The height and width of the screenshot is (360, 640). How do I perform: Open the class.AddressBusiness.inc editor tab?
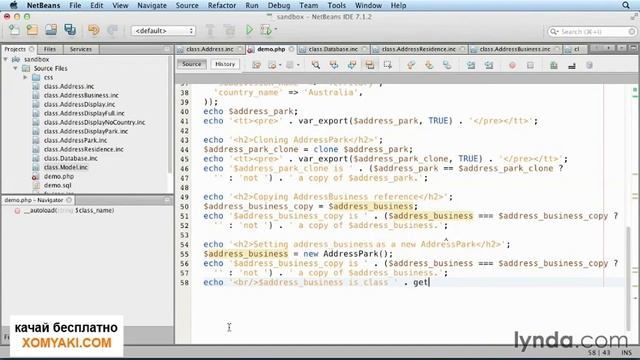point(514,49)
